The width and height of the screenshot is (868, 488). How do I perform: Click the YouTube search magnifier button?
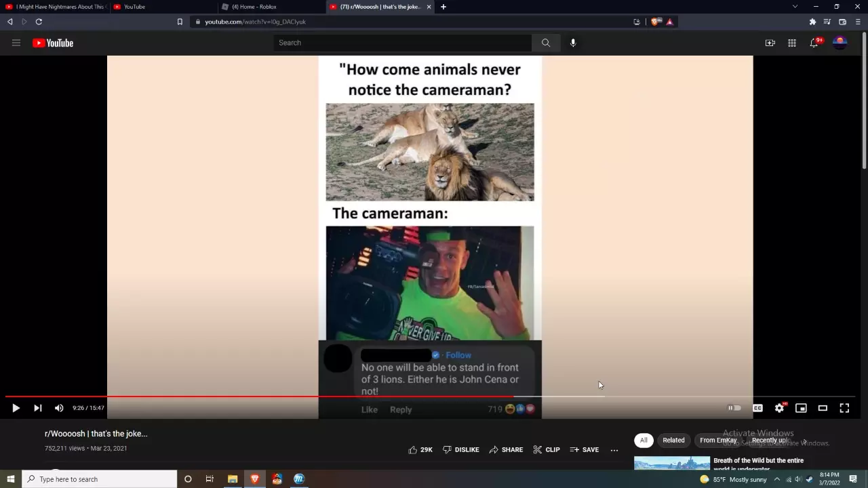(546, 43)
